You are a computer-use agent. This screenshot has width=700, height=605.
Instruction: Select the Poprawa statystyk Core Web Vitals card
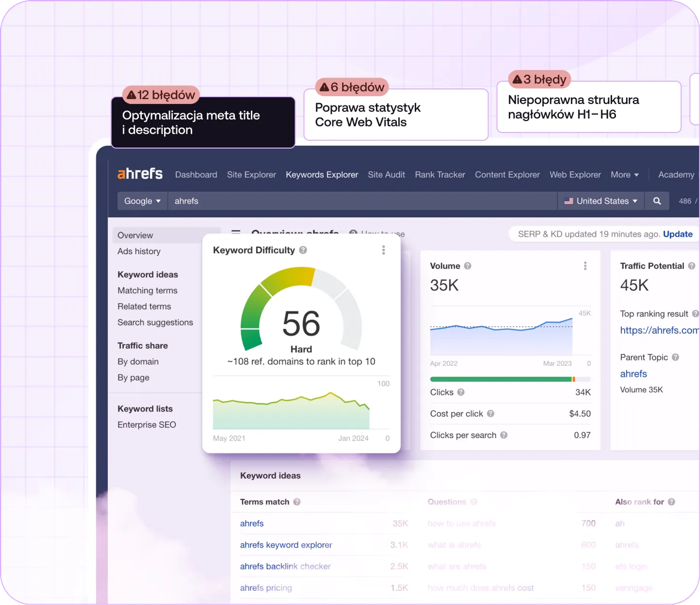coord(396,115)
